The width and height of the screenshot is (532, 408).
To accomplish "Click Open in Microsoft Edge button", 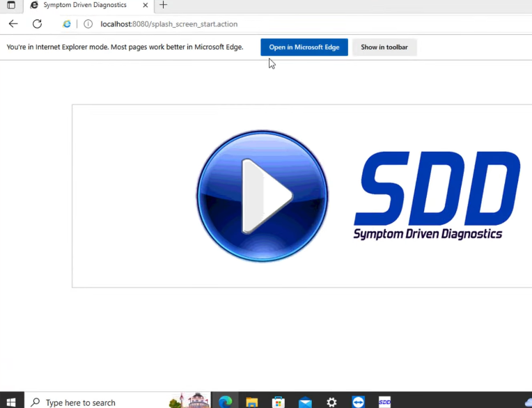I will coord(304,47).
